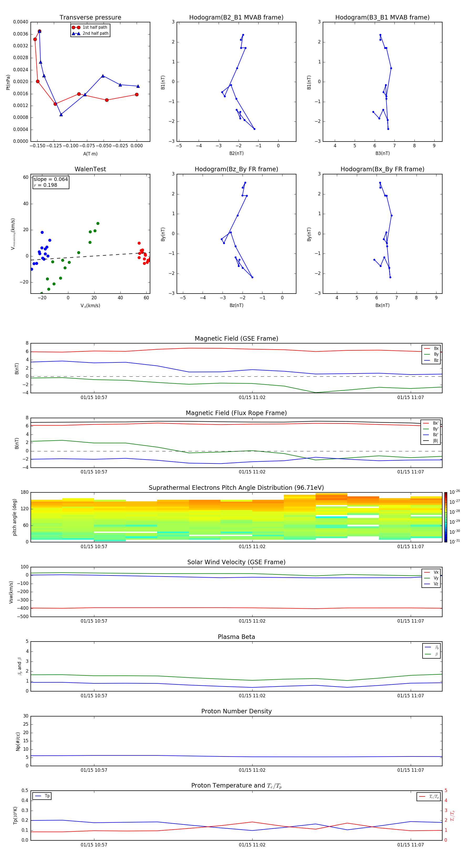This screenshot has height=868, width=473.
Task: Click the 'V_A(km/s)' x-axis label
Action: click(x=90, y=306)
